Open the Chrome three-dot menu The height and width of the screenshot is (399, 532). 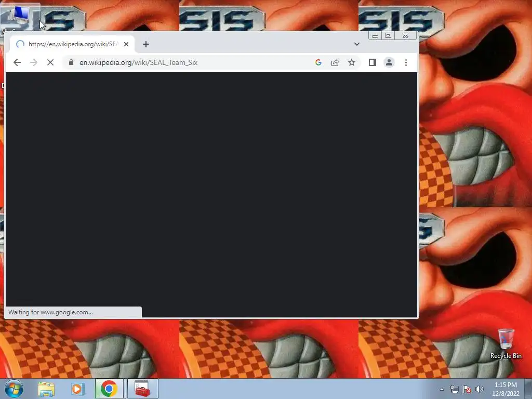tap(406, 62)
